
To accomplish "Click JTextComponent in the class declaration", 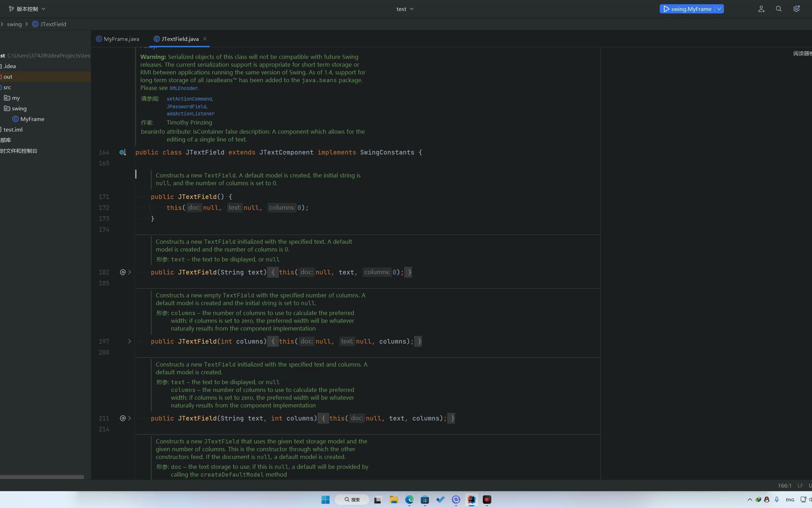I will [286, 152].
